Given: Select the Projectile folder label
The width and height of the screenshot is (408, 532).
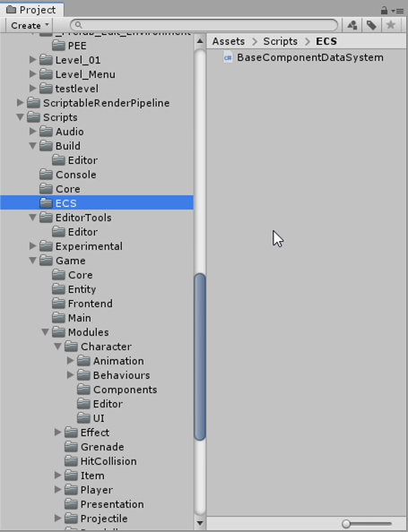Looking at the screenshot, I should coord(104,519).
